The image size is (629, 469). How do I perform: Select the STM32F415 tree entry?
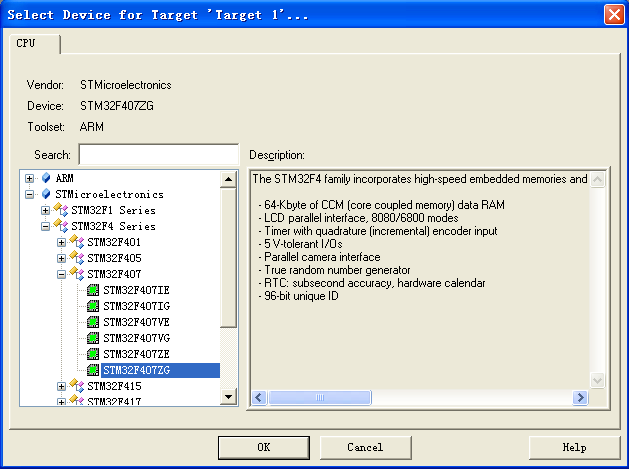click(114, 386)
